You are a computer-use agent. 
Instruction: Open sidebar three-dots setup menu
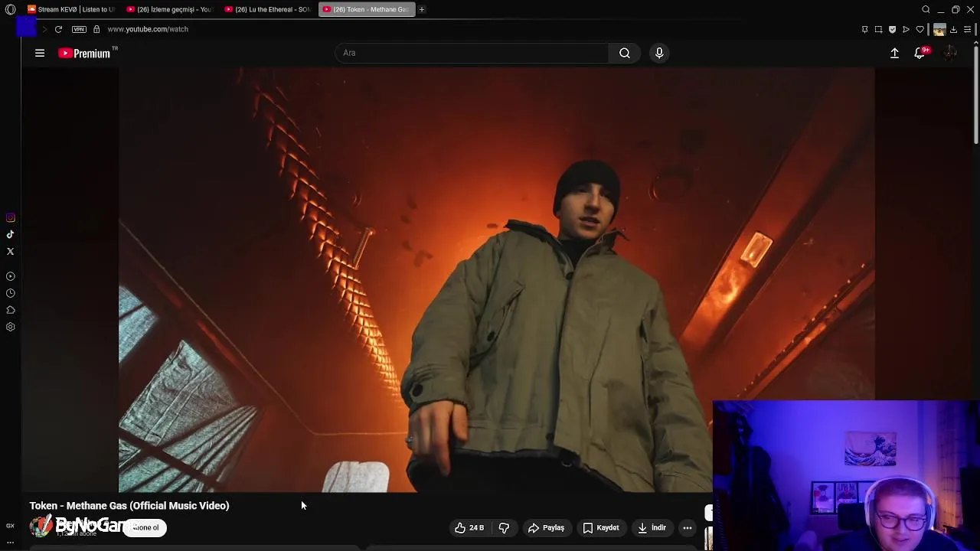tap(11, 543)
